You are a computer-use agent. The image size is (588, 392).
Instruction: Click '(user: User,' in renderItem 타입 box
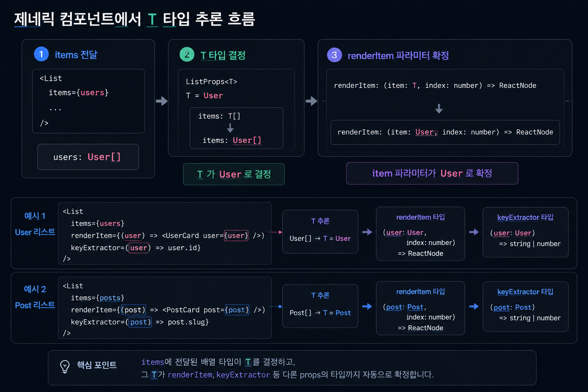[x=405, y=232]
